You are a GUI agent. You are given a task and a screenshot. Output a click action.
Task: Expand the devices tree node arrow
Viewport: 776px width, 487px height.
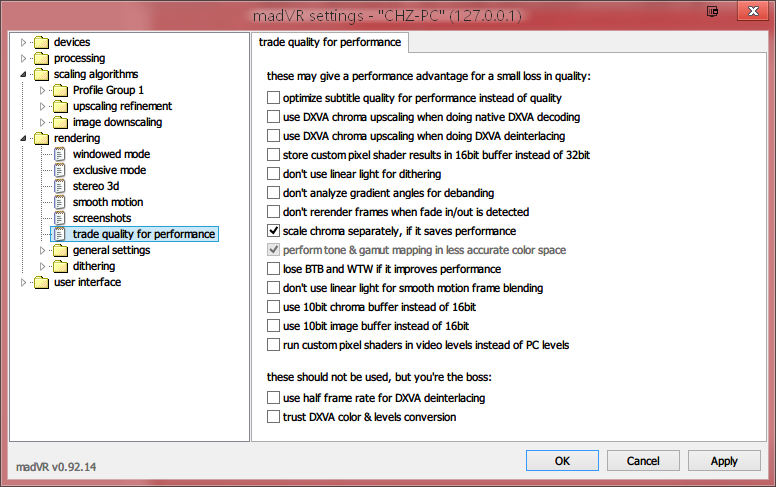coord(23,43)
